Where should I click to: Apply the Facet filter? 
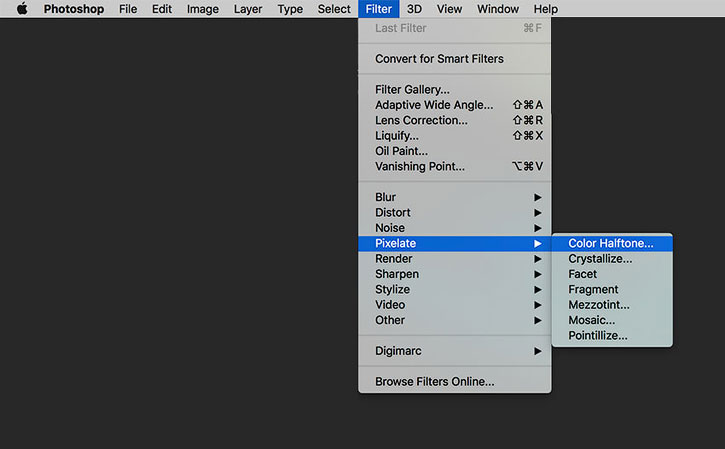click(x=612, y=274)
